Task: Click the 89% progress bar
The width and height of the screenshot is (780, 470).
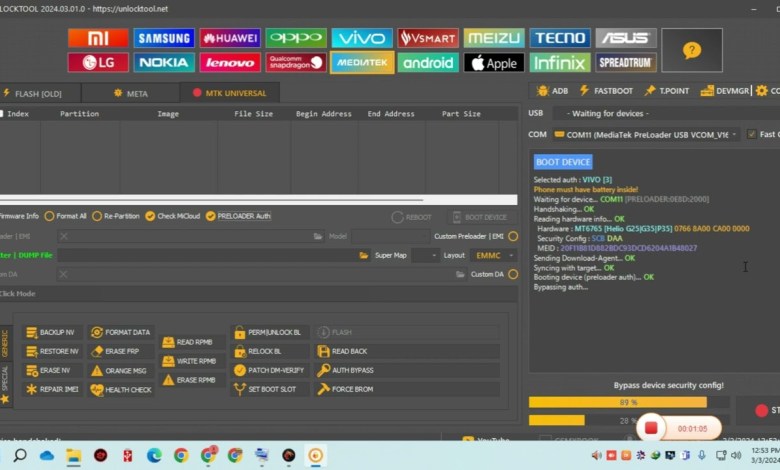Action: (617, 402)
